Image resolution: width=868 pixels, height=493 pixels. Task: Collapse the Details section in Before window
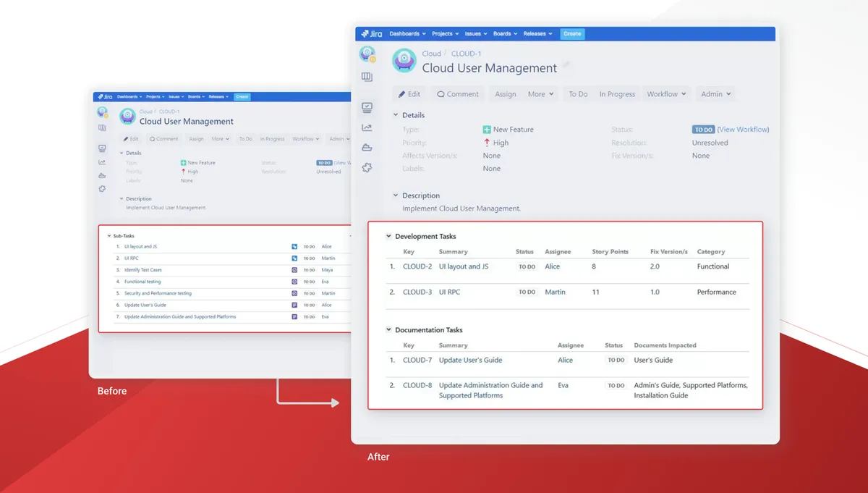tap(122, 153)
